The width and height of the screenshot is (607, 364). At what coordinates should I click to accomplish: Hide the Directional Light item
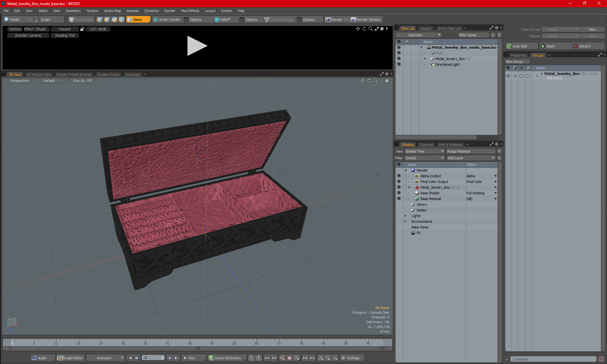399,64
